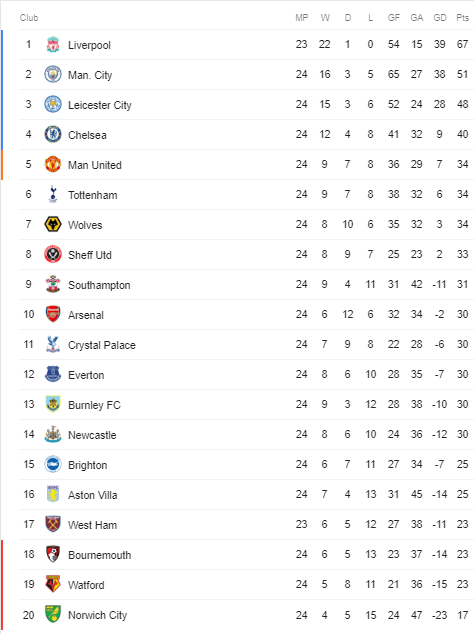
Task: Click the Club column header
Action: pos(29,18)
